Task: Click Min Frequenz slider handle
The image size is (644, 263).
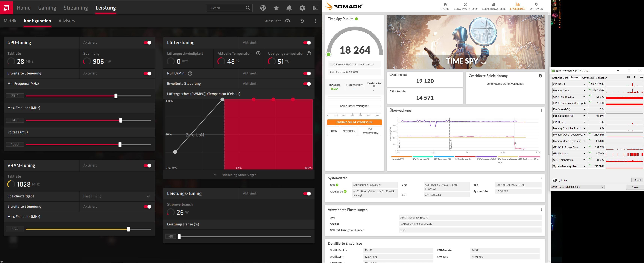Action: click(x=116, y=96)
